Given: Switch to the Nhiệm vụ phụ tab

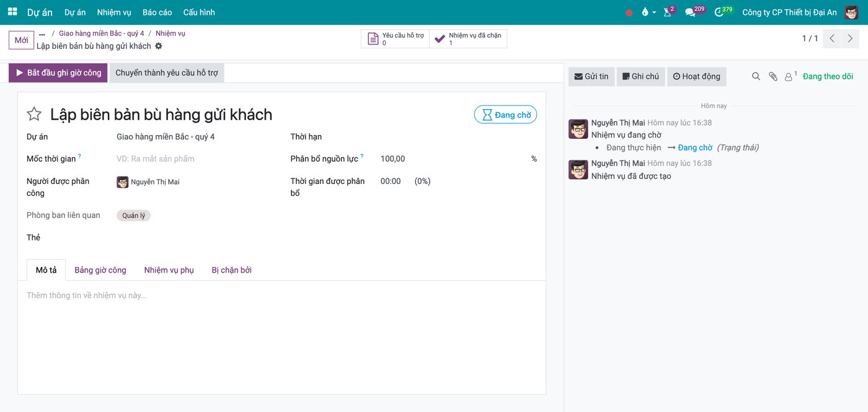Looking at the screenshot, I should point(169,270).
